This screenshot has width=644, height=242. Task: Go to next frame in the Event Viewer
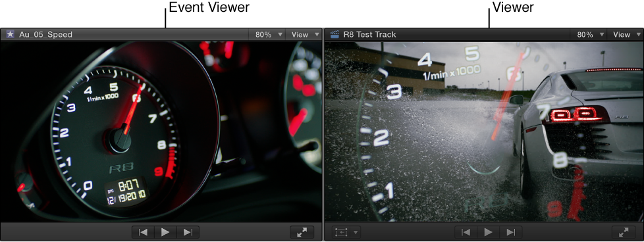pyautogui.click(x=188, y=232)
